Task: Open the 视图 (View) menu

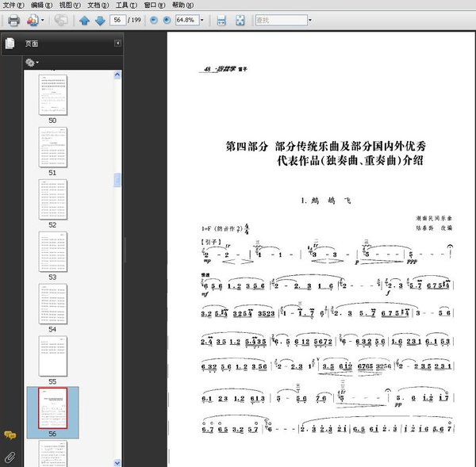Action: click(70, 5)
